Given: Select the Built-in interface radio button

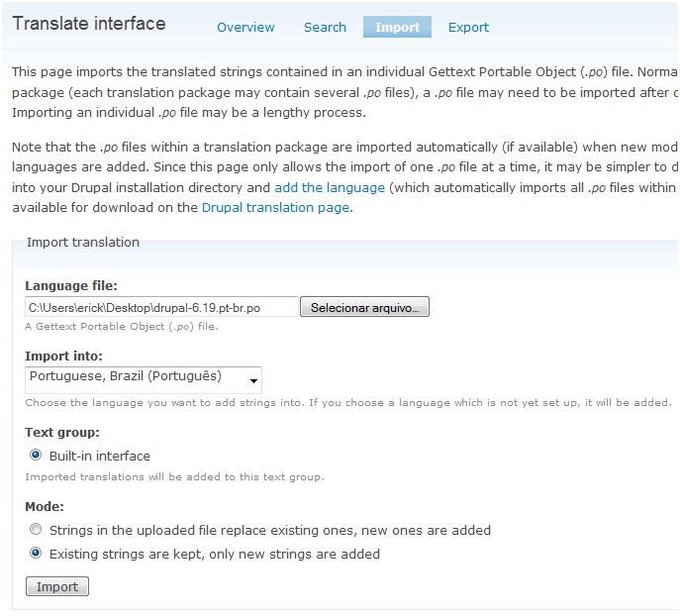Looking at the screenshot, I should pos(37,456).
